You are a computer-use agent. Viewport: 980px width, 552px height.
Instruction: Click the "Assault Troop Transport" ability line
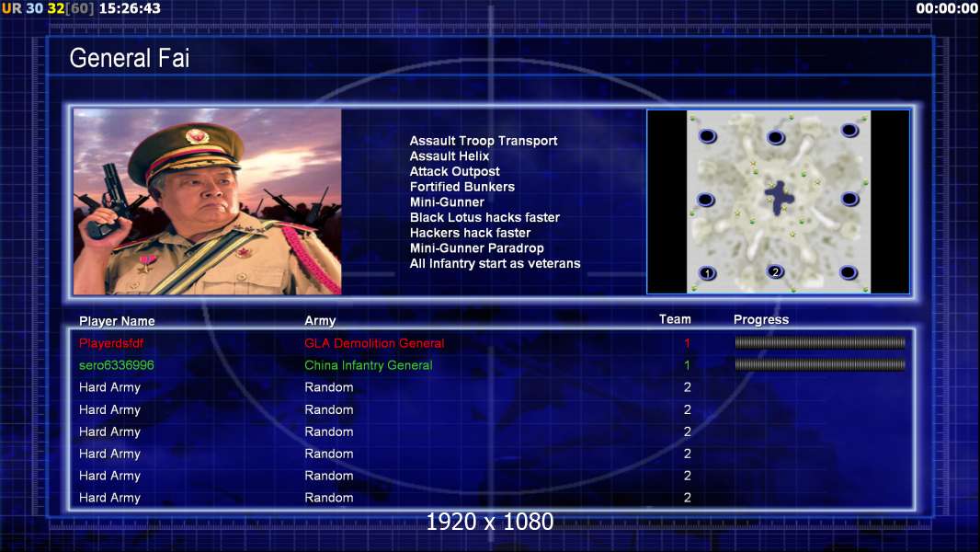pyautogui.click(x=484, y=141)
